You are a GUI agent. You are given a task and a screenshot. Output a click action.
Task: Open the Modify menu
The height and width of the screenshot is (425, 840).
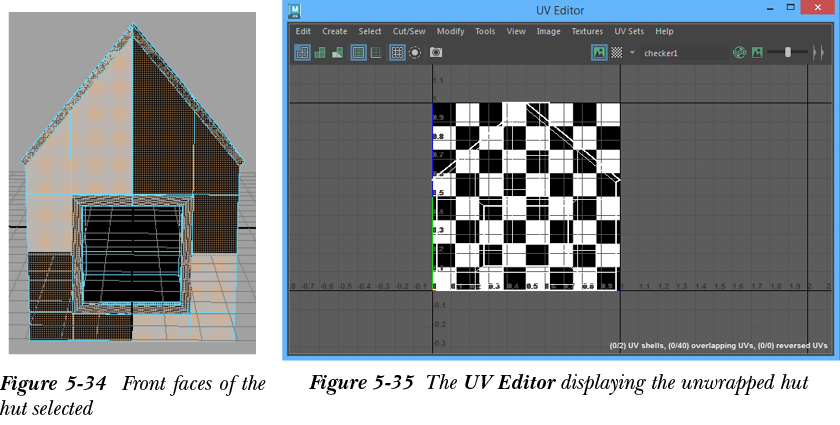tap(450, 31)
